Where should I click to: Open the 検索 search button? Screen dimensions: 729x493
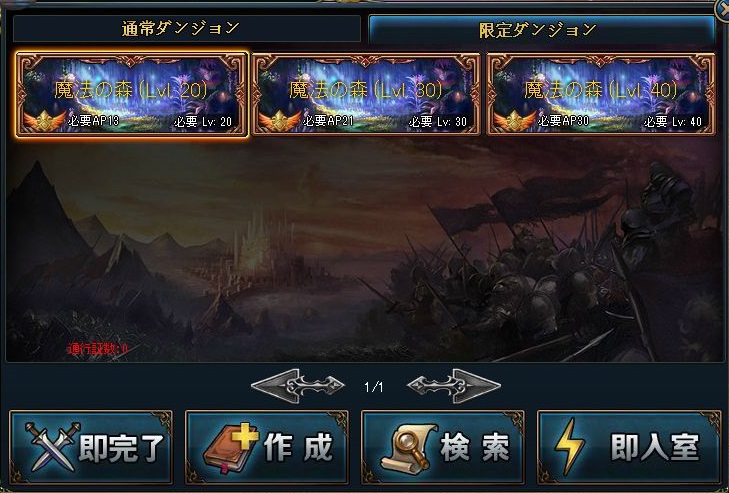click(x=443, y=447)
